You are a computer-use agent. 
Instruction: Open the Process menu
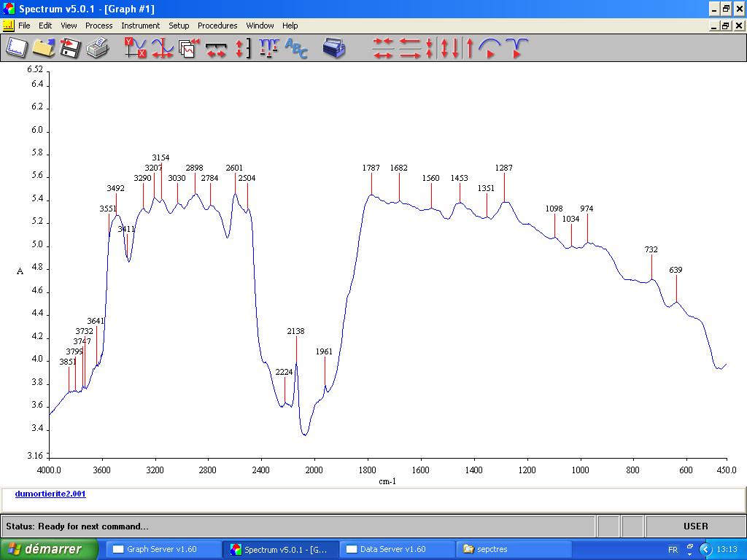[x=98, y=26]
